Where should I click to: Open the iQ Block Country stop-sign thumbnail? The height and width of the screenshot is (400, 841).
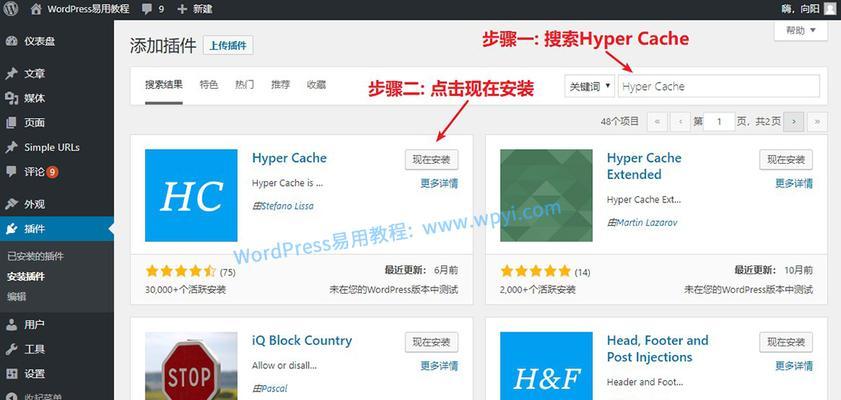click(191, 366)
